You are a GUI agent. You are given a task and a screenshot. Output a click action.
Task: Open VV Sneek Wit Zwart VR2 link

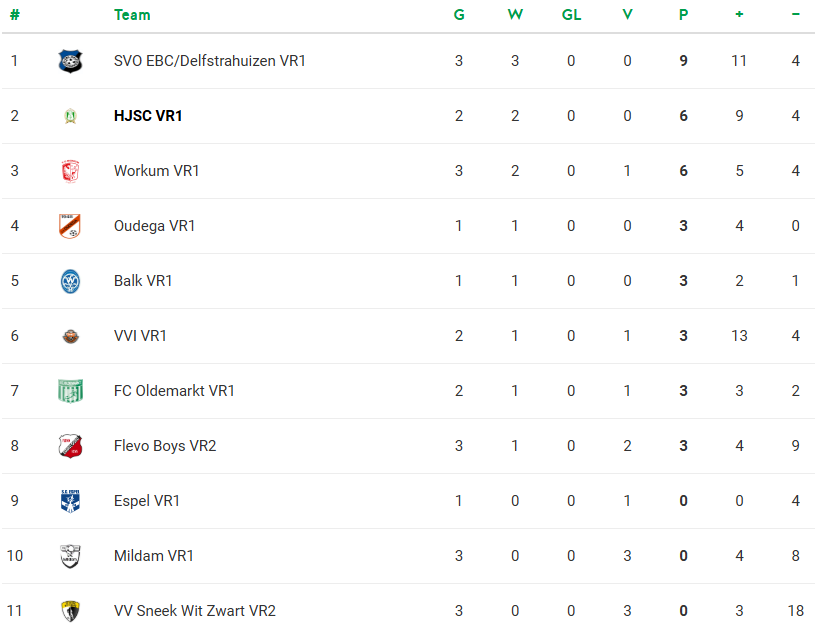(195, 611)
